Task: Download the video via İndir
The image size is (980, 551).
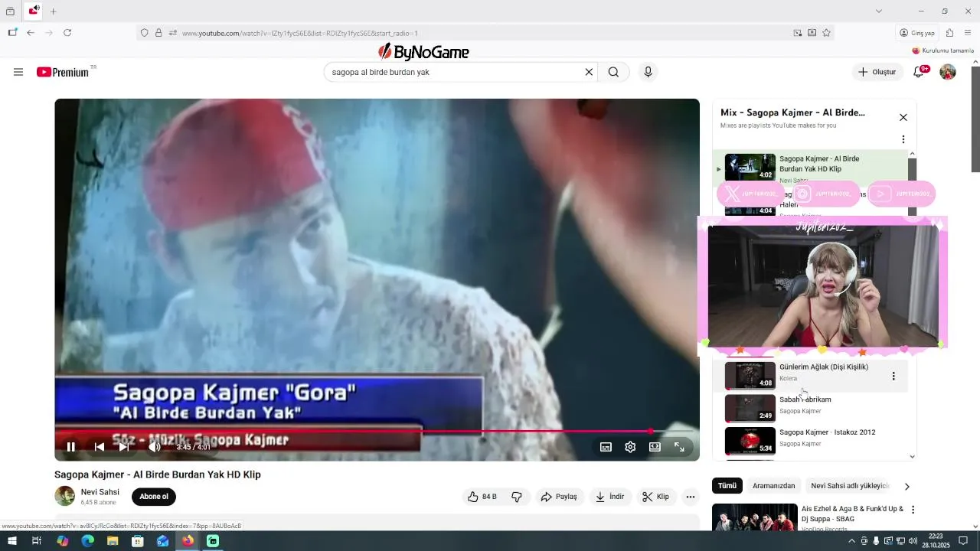Action: point(610,497)
